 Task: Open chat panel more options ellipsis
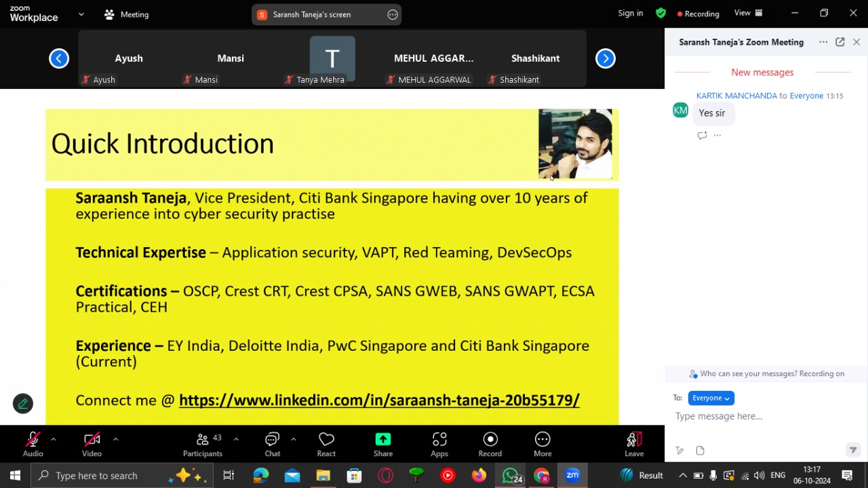[x=823, y=42]
